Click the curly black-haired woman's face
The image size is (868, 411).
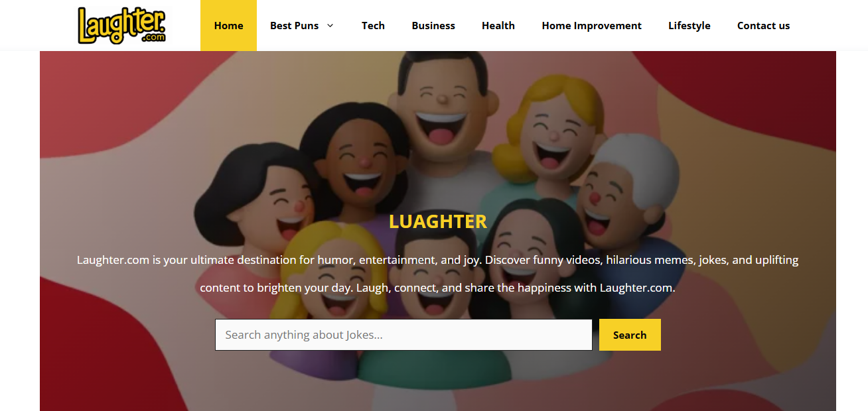[358, 162]
